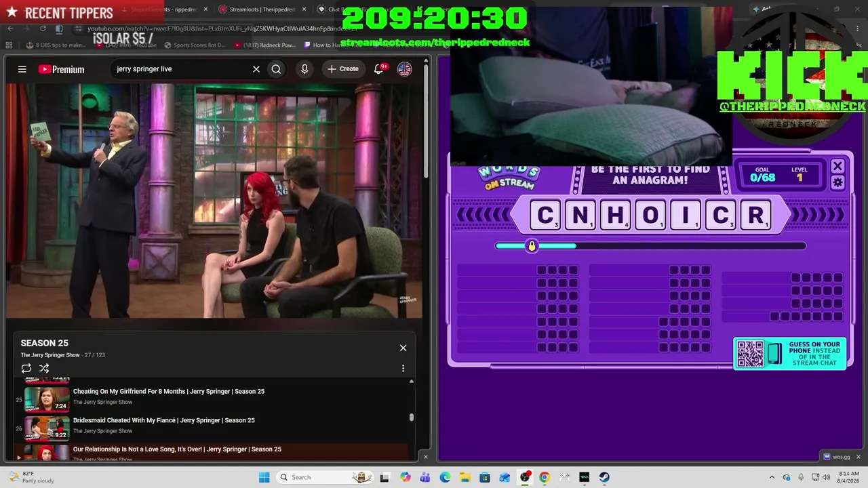Open Task View on the taskbar
Screen dimensions: 868x488
[x=384, y=477]
